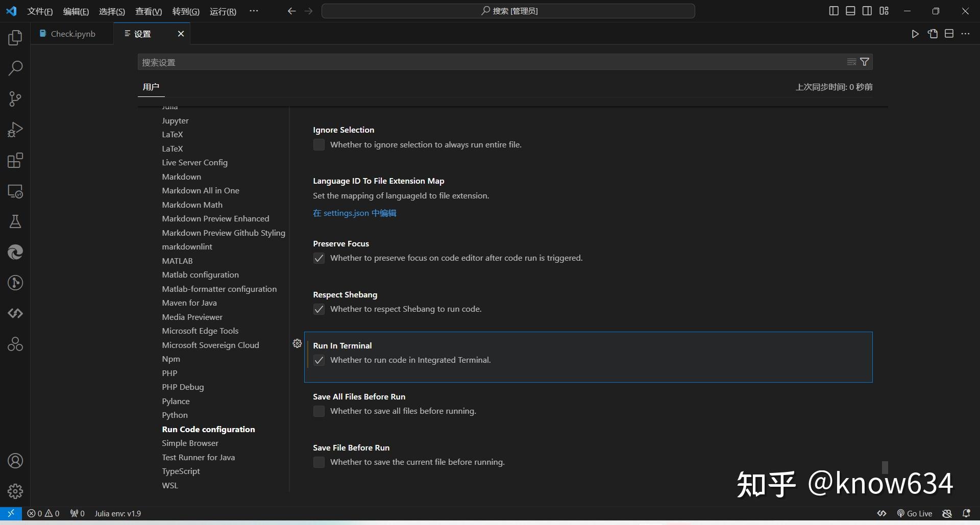The height and width of the screenshot is (525, 980).
Task: Open the 转到(G) menu
Action: pos(186,11)
